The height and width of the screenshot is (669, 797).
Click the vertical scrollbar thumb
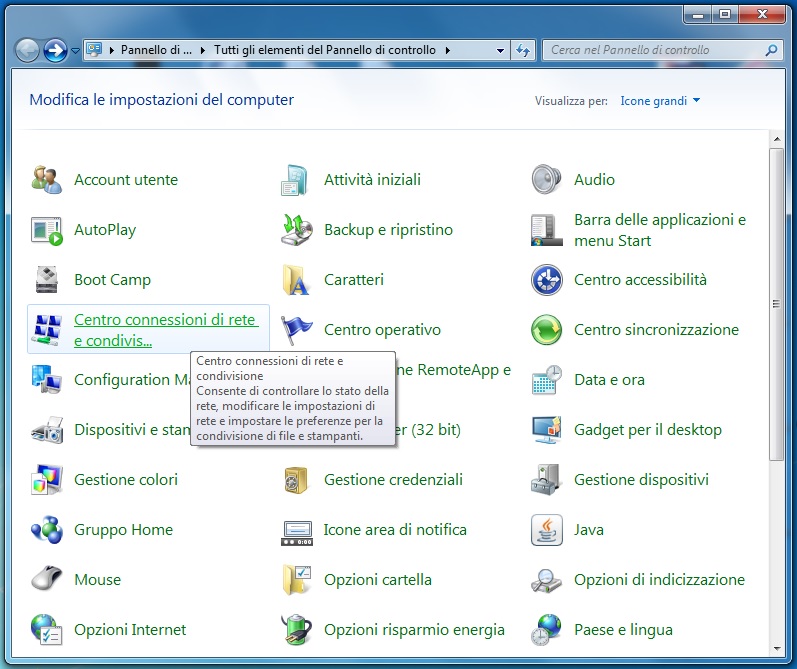click(776, 304)
